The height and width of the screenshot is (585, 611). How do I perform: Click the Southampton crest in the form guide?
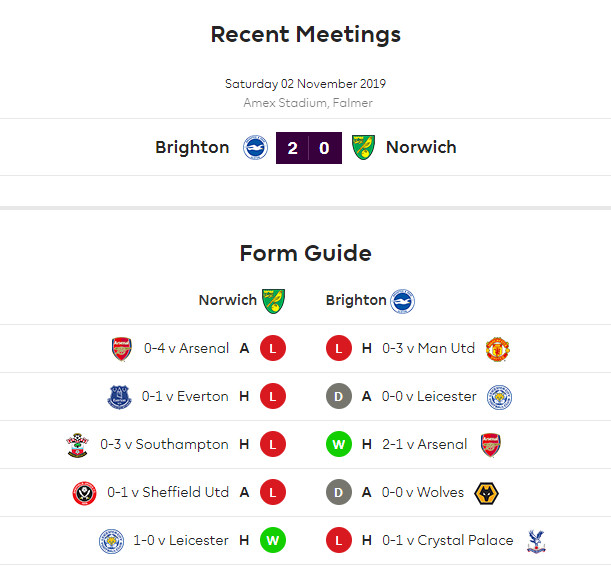coord(78,445)
